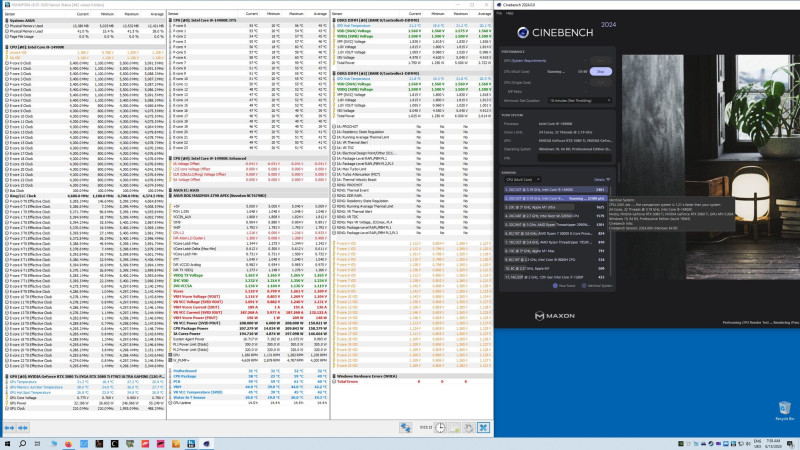Select the Ring/LLC Clock row
Viewport: 800px width, 450px height.
84,196
